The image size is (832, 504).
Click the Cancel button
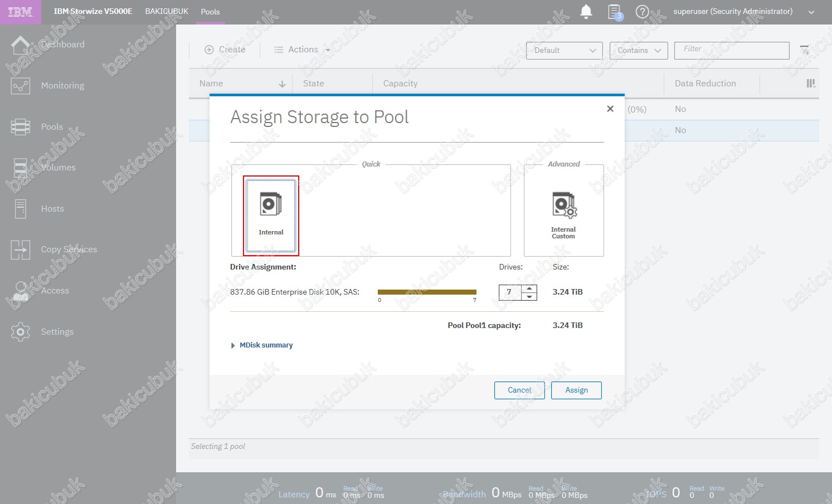[x=519, y=390]
